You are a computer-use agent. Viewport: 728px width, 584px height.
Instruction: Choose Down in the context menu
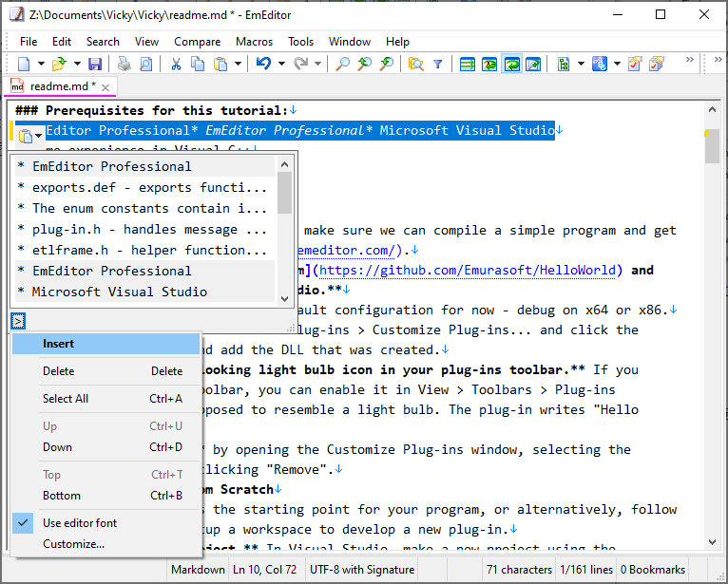tap(105, 447)
